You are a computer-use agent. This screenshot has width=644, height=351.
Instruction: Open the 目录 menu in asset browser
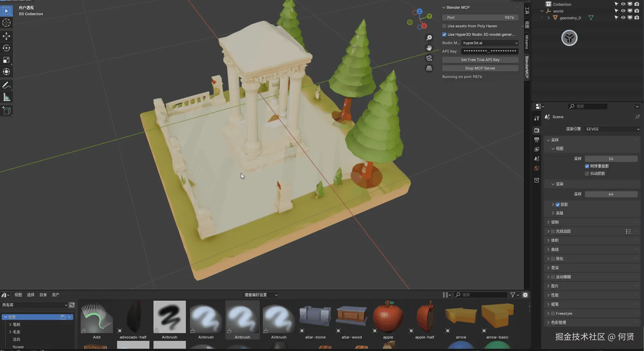pos(43,295)
